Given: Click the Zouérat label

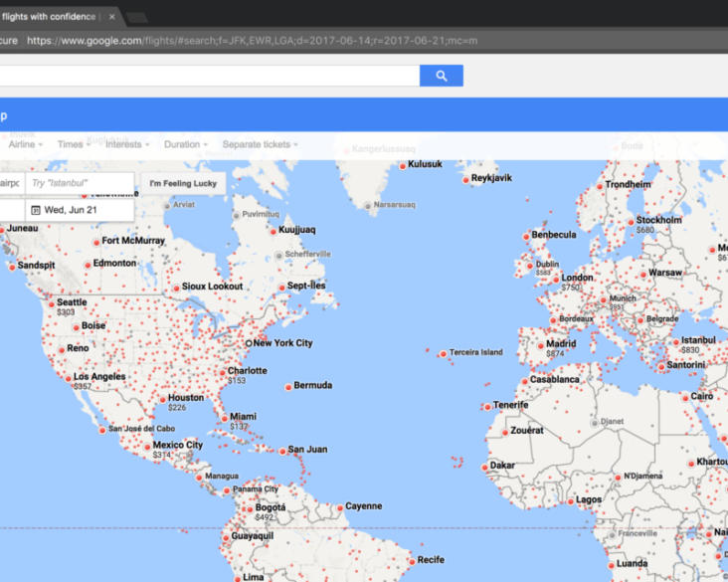Looking at the screenshot, I should point(527,430).
